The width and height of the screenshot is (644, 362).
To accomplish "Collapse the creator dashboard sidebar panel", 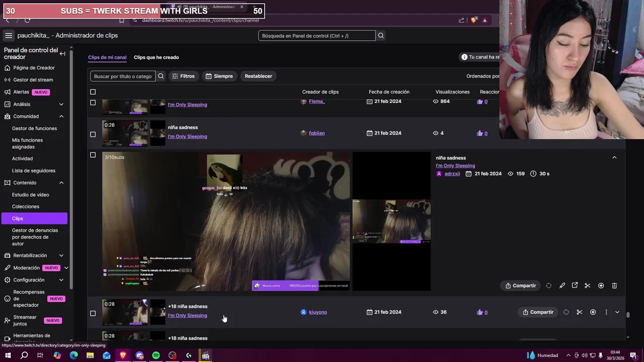I will point(62,53).
